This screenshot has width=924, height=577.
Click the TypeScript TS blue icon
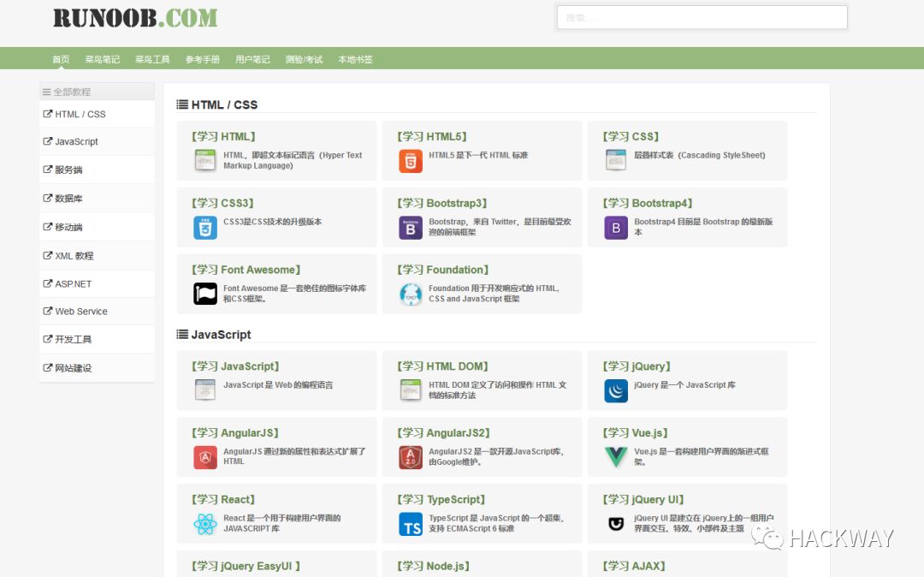tap(411, 524)
